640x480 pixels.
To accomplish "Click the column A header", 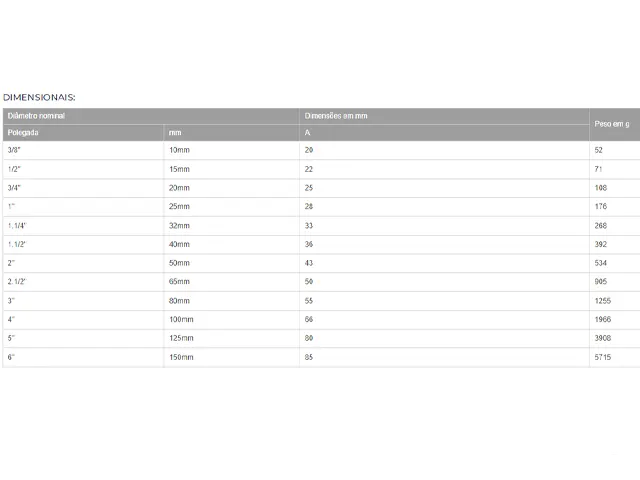I will [444, 133].
